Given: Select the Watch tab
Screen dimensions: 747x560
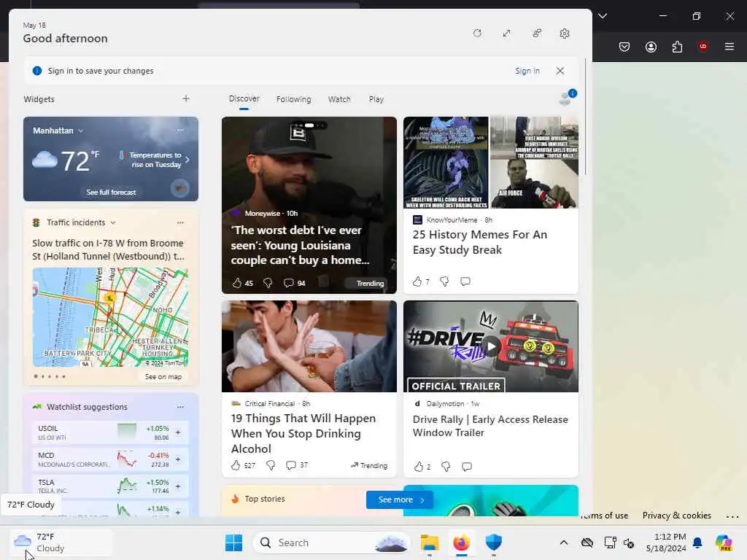Looking at the screenshot, I should [x=339, y=99].
